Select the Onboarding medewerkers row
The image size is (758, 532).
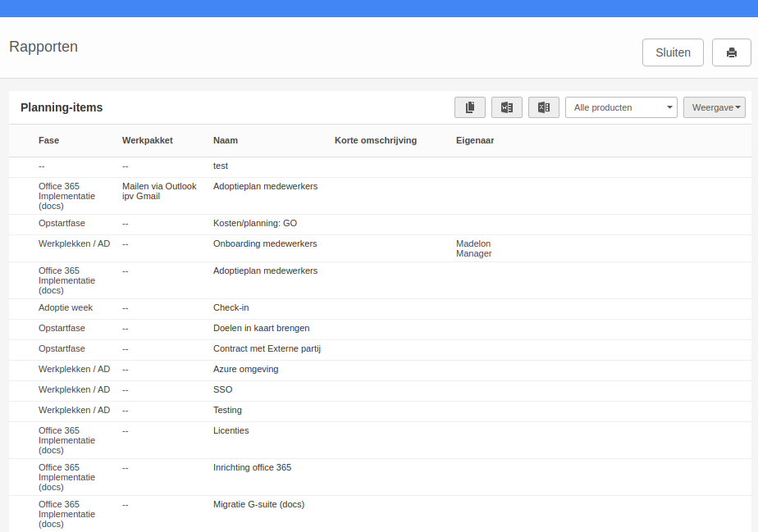[x=380, y=248]
